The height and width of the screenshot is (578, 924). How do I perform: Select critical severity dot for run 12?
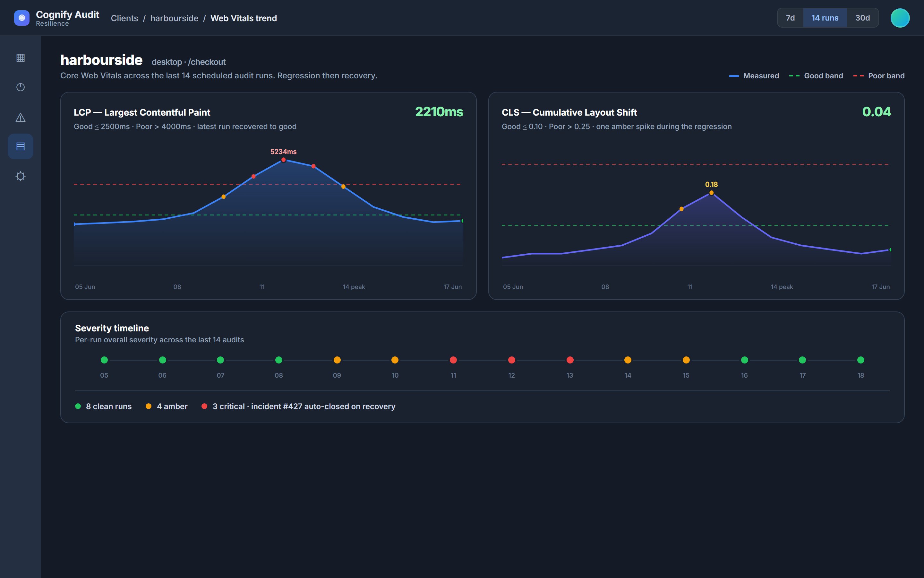[512, 360]
